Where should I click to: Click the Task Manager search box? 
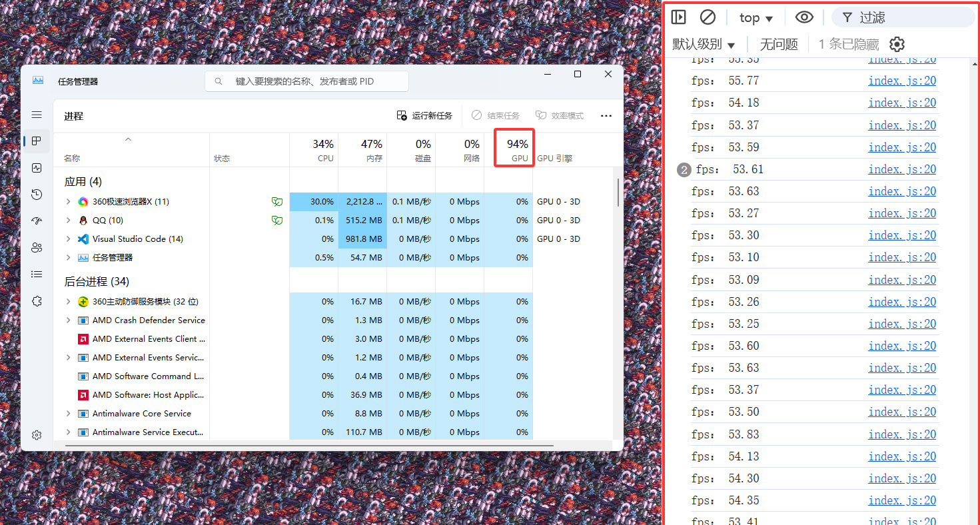click(x=306, y=81)
